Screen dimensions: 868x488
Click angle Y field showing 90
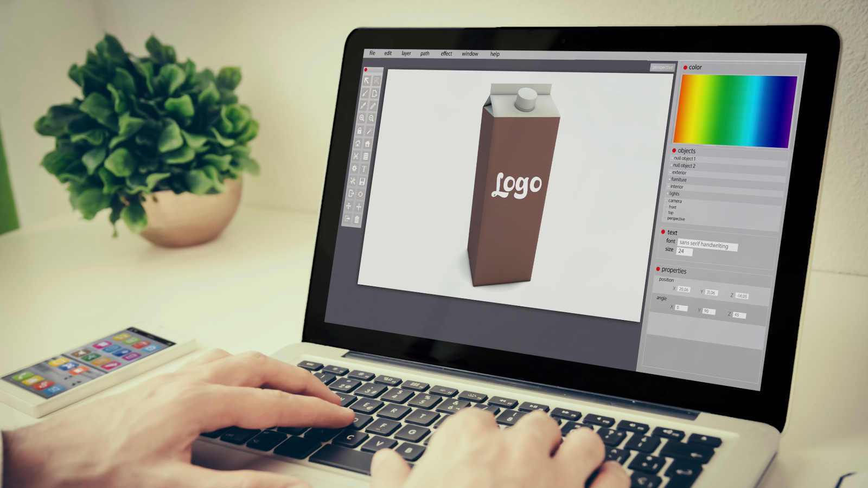click(x=709, y=311)
